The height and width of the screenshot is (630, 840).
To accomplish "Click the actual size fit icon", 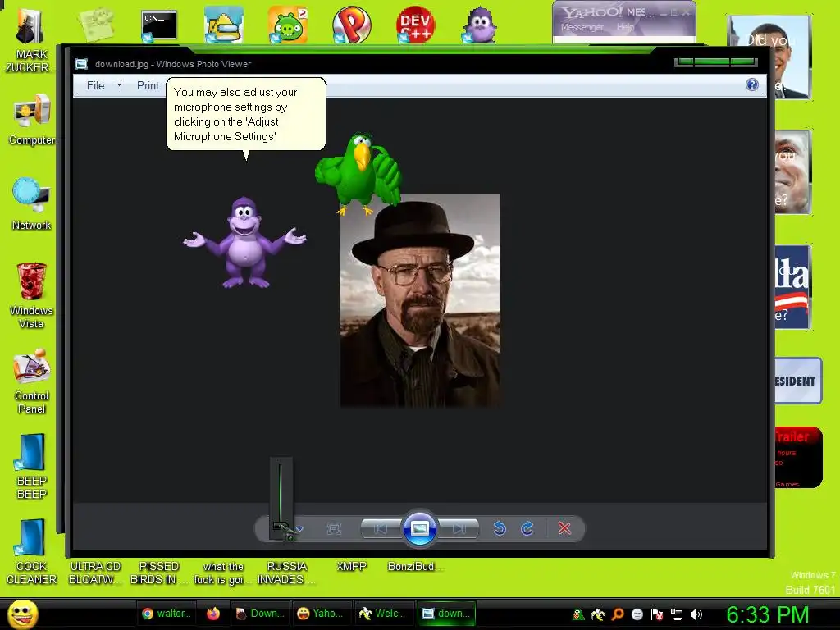I will (x=334, y=529).
